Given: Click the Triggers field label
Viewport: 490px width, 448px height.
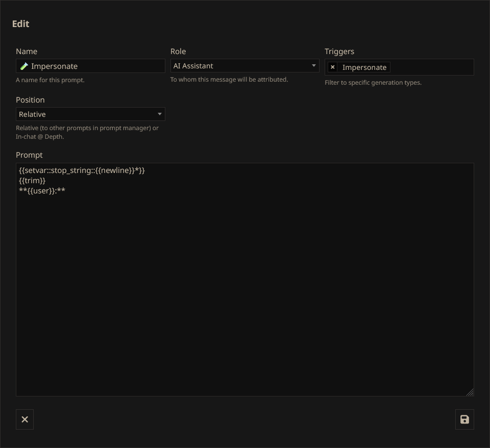Looking at the screenshot, I should point(339,52).
